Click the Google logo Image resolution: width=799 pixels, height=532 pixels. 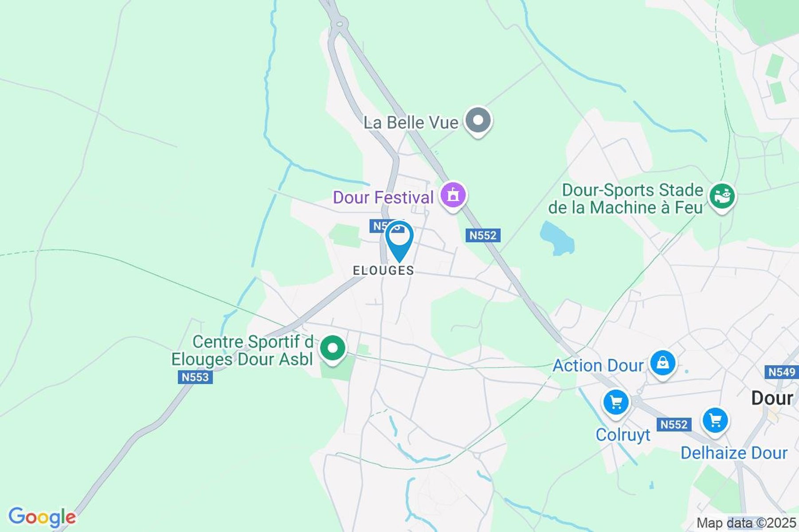pos(42,517)
